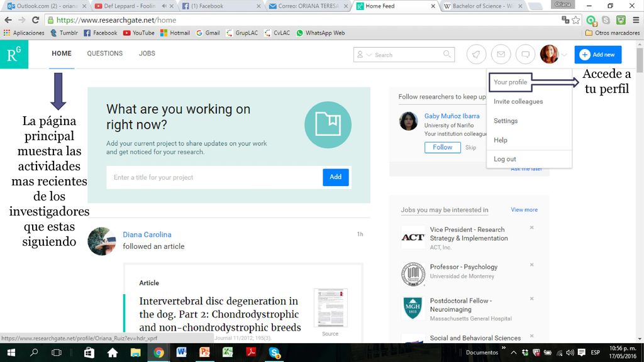Open Vice President Research Strategy job
This screenshot has width=644, height=362.
(x=469, y=234)
